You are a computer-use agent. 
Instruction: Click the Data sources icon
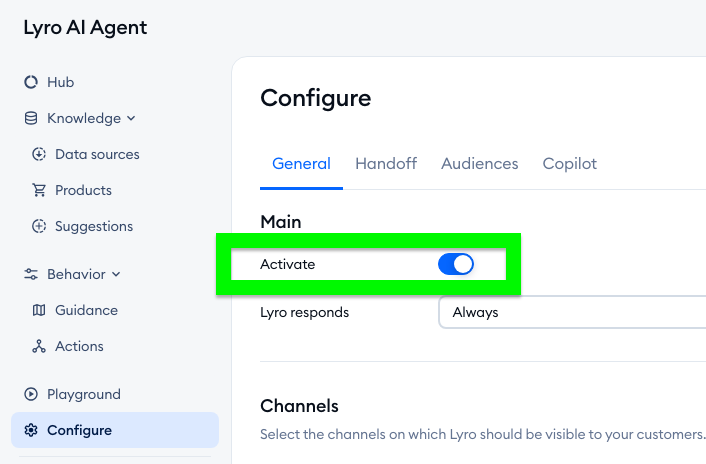pos(39,154)
